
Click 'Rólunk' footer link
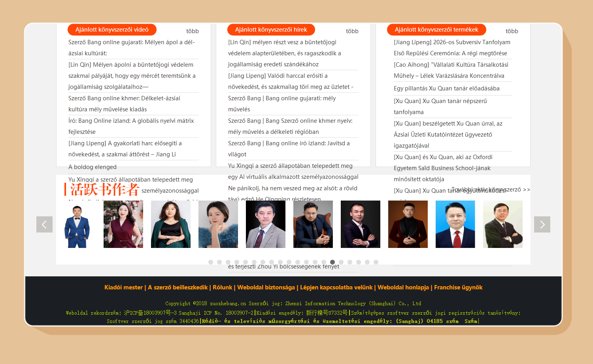222,287
